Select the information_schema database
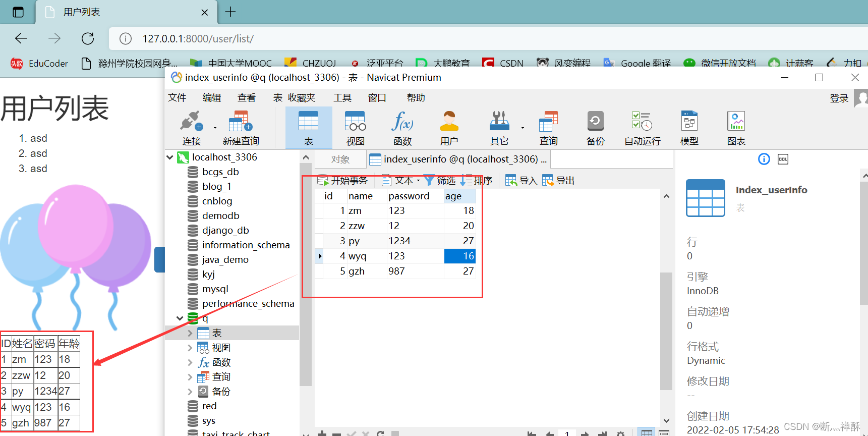This screenshot has width=868, height=436. (x=246, y=245)
